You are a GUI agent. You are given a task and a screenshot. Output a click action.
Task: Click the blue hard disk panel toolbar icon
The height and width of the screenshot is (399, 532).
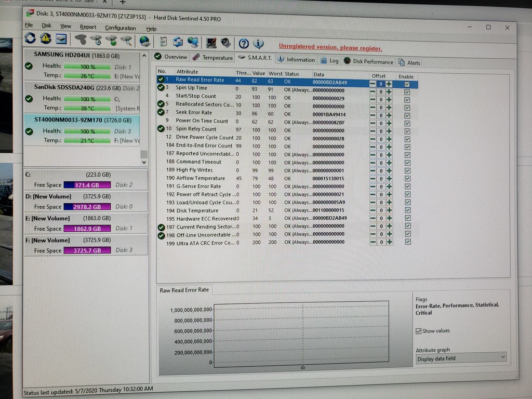coord(61,39)
